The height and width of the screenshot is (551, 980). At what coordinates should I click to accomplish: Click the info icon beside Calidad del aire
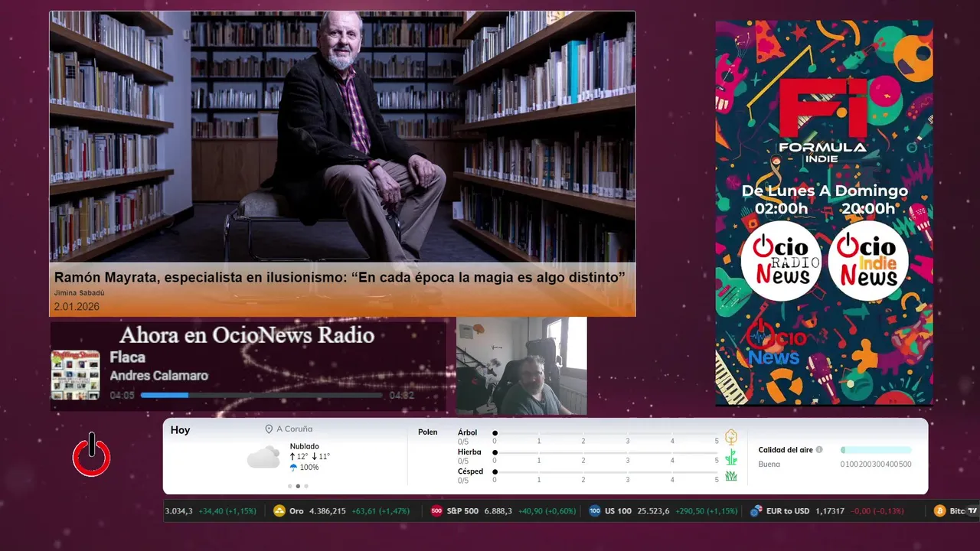pyautogui.click(x=819, y=450)
